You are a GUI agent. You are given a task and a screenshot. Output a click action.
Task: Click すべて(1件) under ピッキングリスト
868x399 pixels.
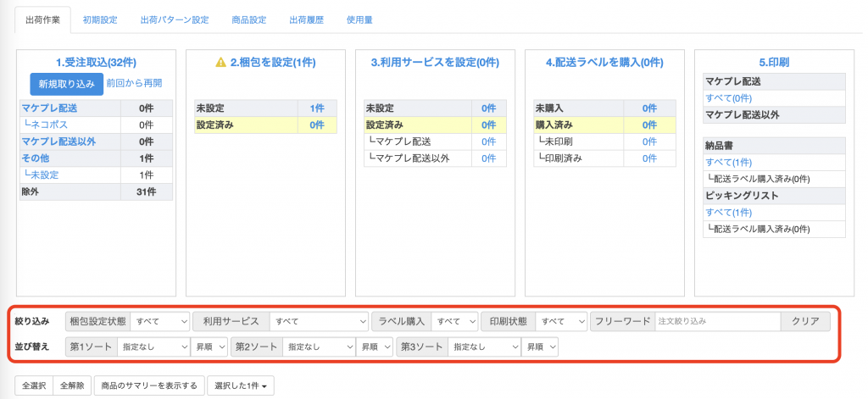[x=728, y=213]
